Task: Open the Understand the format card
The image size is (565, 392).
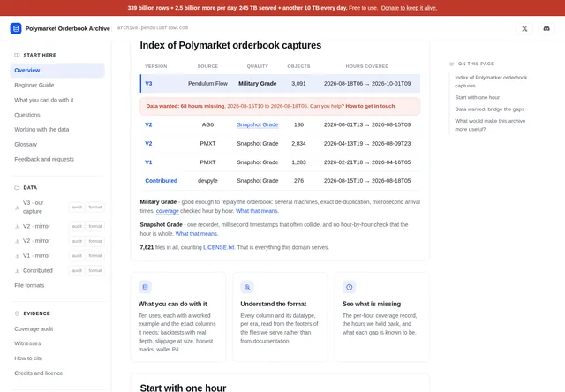Action: [x=281, y=317]
